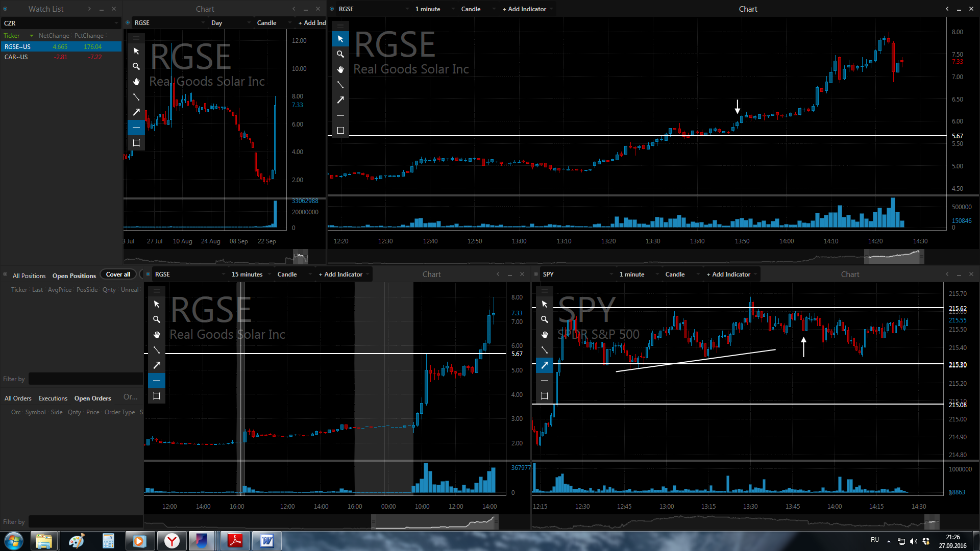Select trend line tool in RGSE 15 minutes chart
The width and height of the screenshot is (980, 551).
[157, 350]
